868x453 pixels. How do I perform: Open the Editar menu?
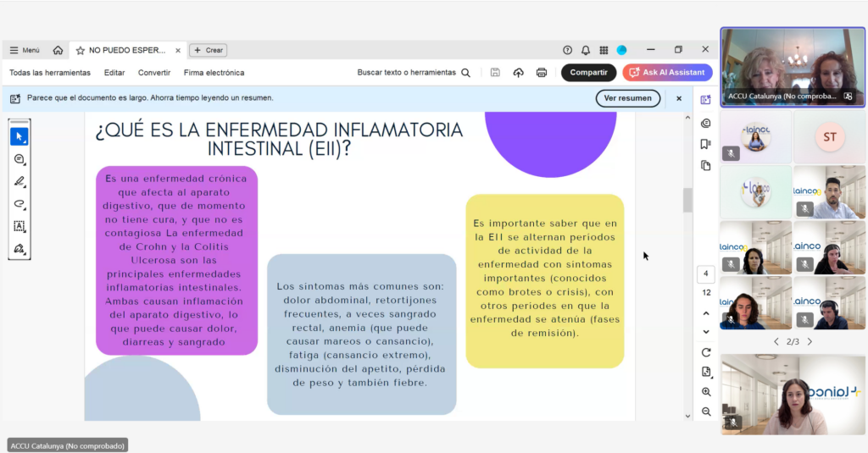pos(114,73)
